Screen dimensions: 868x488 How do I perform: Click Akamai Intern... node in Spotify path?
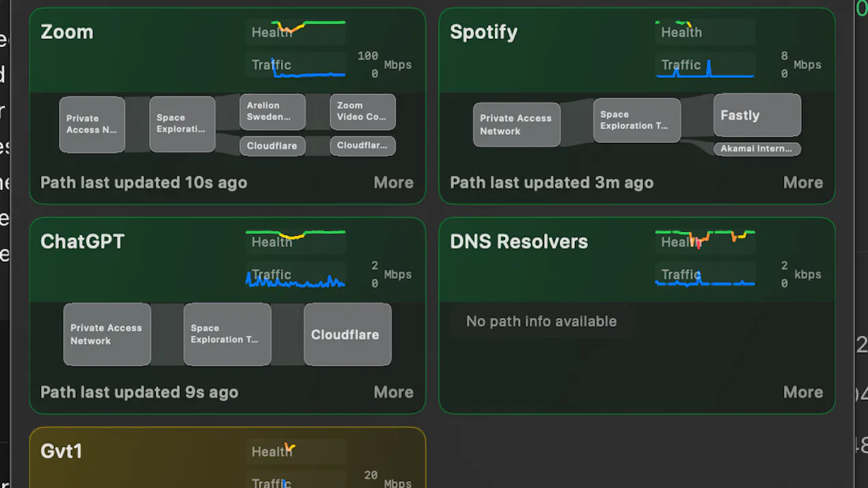point(757,148)
